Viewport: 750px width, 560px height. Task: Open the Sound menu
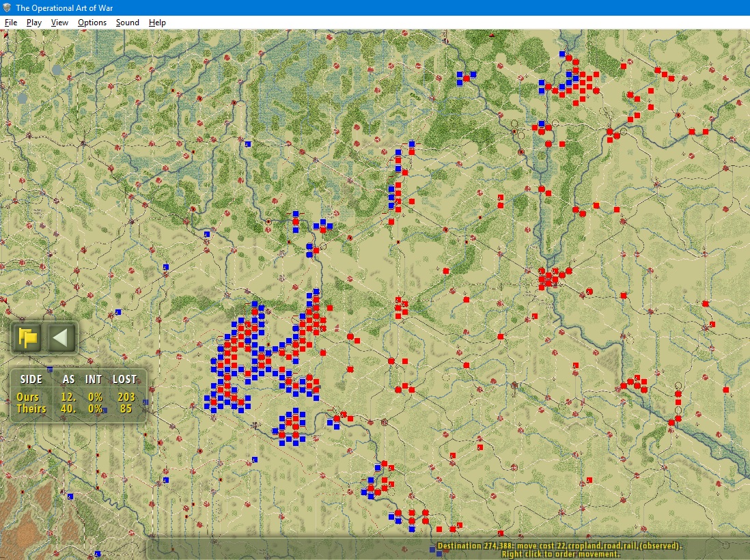[127, 23]
